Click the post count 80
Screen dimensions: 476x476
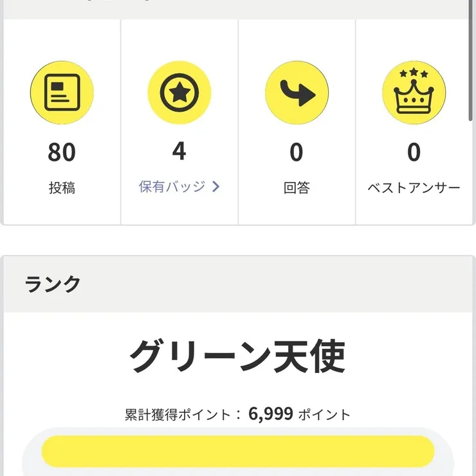tap(62, 152)
